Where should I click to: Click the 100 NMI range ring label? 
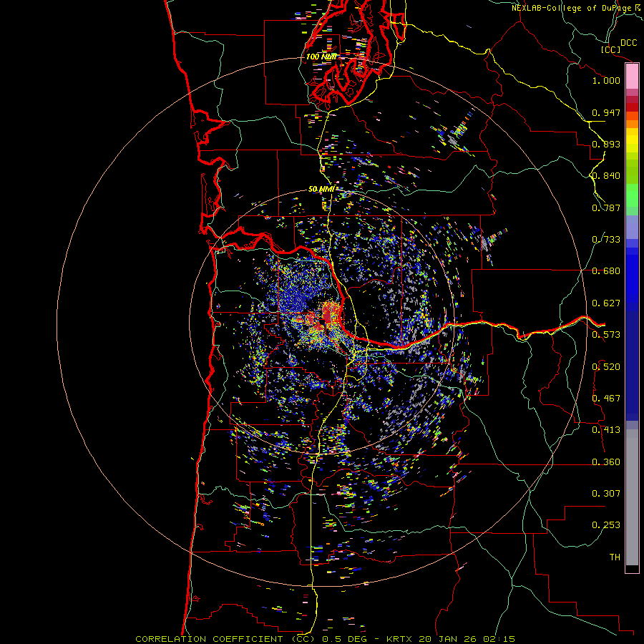tap(321, 57)
